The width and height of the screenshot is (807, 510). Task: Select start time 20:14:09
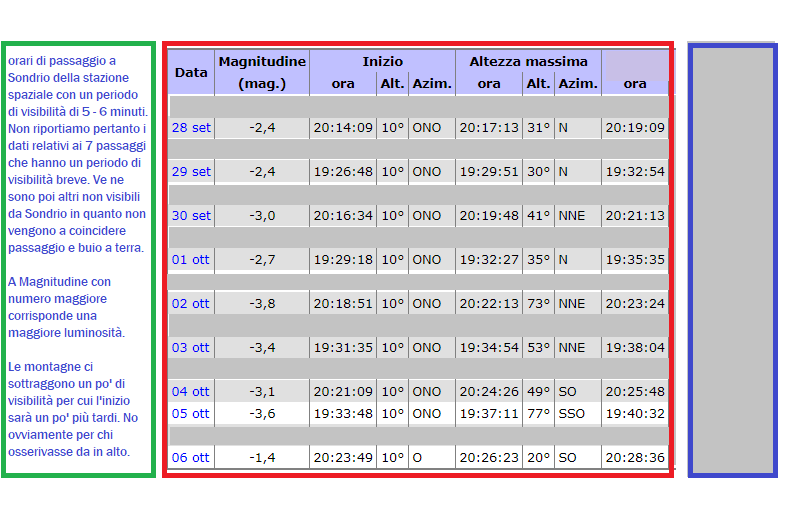coord(343,128)
